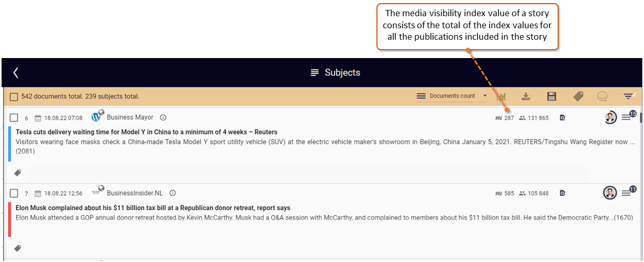Open document preview icon in Tesla row
This screenshot has height=262, width=644.
point(562,118)
